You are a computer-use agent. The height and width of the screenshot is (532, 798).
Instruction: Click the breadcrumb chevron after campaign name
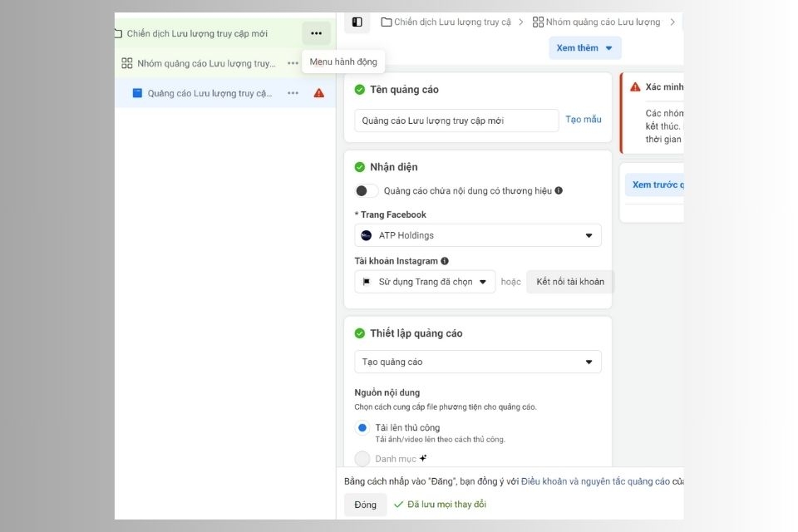pyautogui.click(x=520, y=22)
